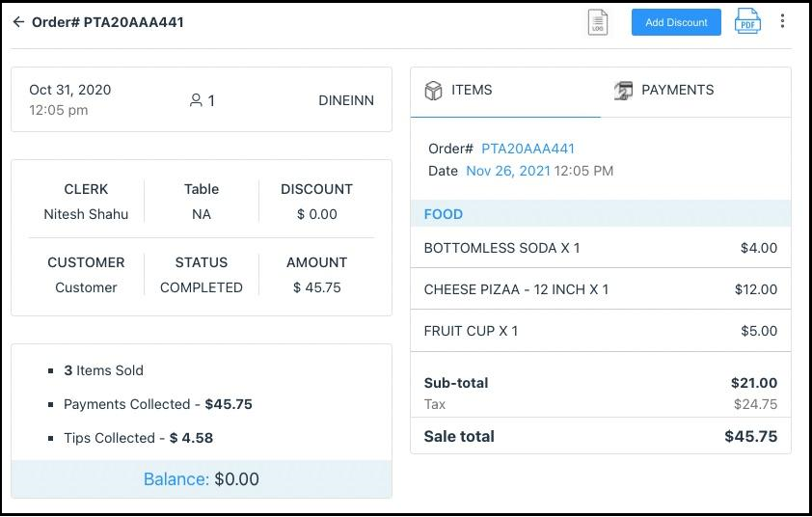Open the PTA20AAA441 order number link
Screen dimensions: 812x517
(x=528, y=149)
